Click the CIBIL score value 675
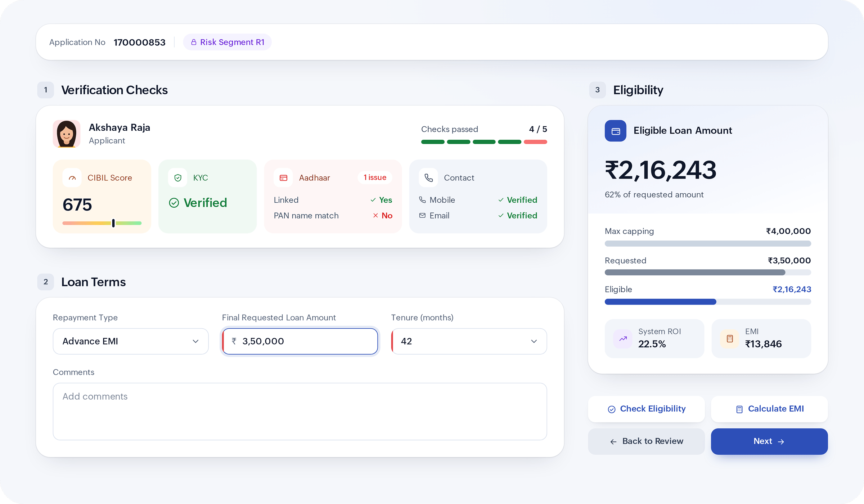 77,205
